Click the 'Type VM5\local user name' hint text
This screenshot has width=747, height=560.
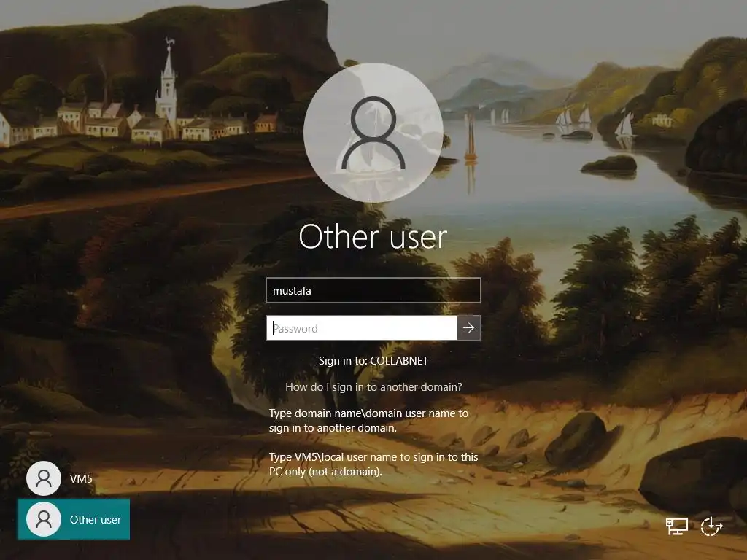tap(373, 464)
